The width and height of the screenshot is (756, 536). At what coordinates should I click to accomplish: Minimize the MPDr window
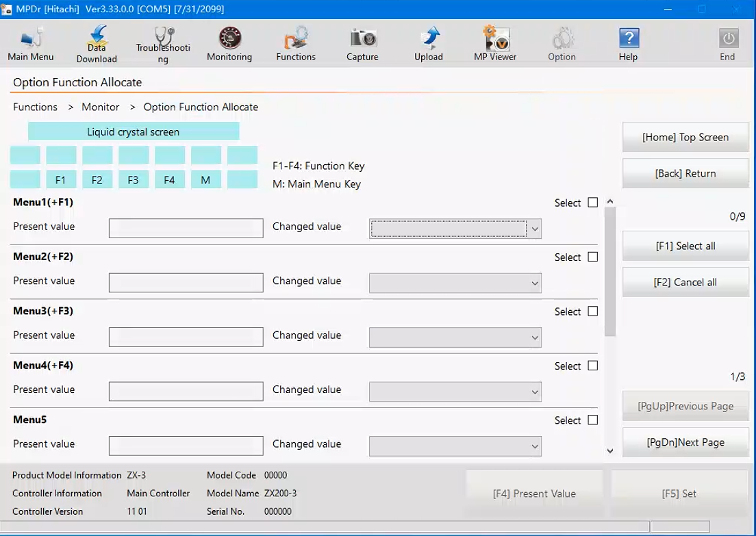pos(668,9)
